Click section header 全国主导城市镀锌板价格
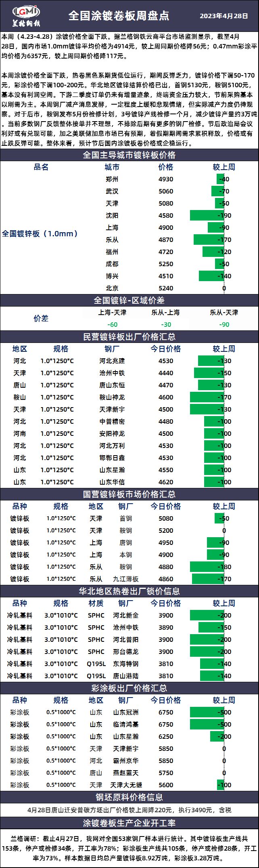The image size is (259, 868). pyautogui.click(x=129, y=155)
